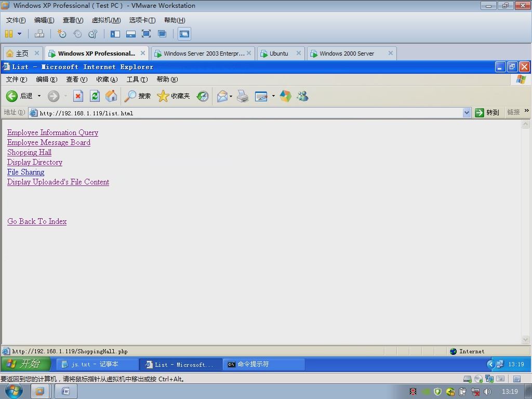Open Display Uploaded's File Content link

(58, 181)
